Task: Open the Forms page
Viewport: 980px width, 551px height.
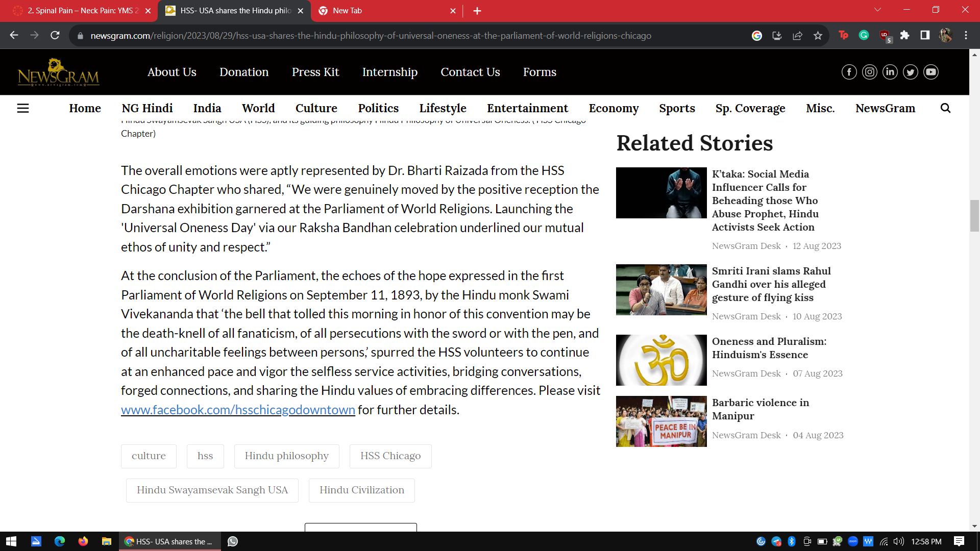Action: [540, 72]
